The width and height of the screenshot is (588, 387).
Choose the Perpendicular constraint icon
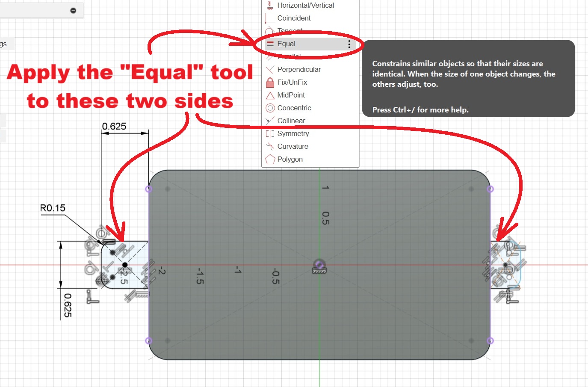click(x=270, y=69)
